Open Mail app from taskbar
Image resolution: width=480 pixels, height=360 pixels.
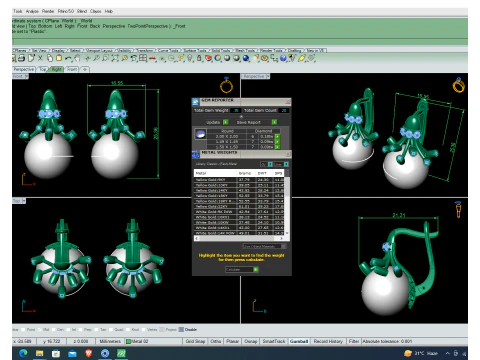coord(72,353)
